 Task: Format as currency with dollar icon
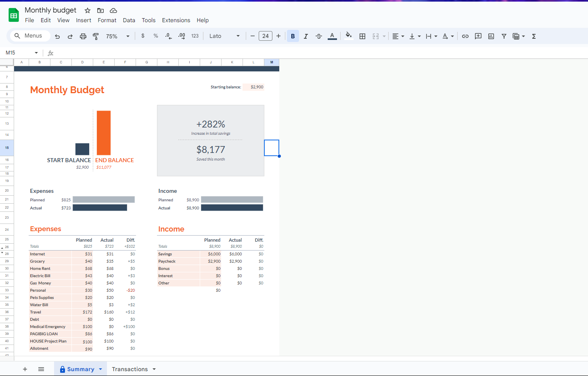143,36
